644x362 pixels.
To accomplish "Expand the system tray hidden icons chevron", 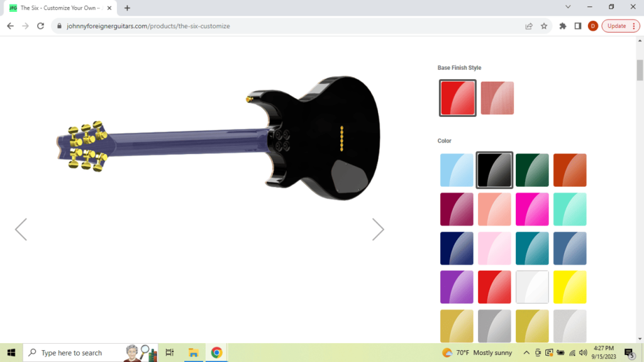I will pos(526,353).
